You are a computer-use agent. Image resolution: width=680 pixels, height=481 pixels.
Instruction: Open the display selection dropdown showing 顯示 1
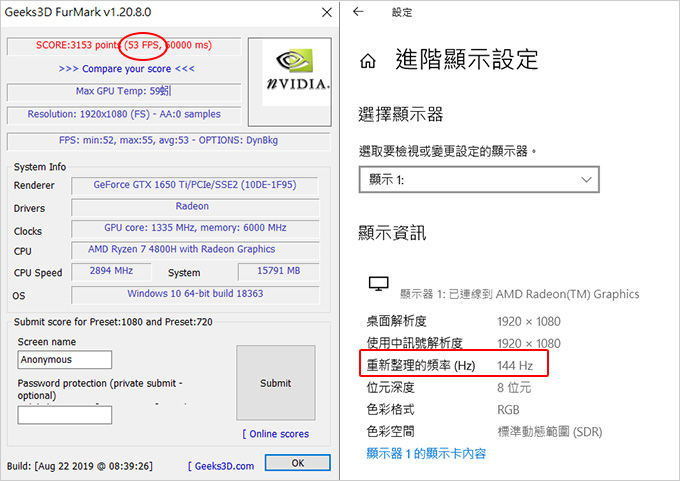tap(479, 179)
